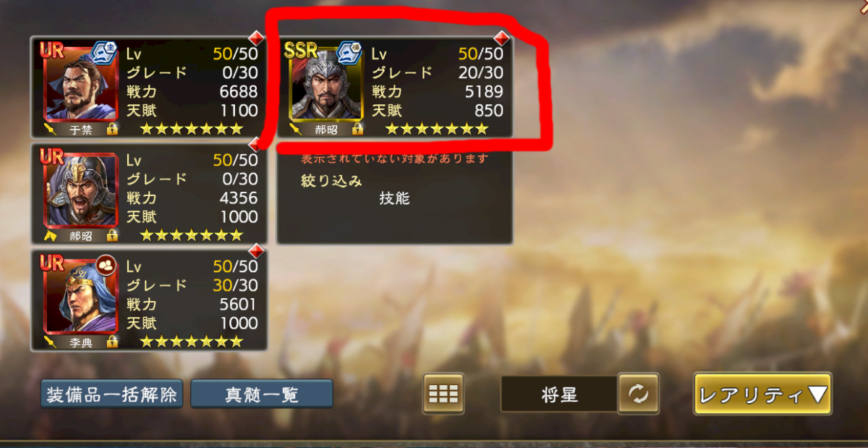
Task: Toggle the lock icon on 李典's card
Action: (113, 342)
